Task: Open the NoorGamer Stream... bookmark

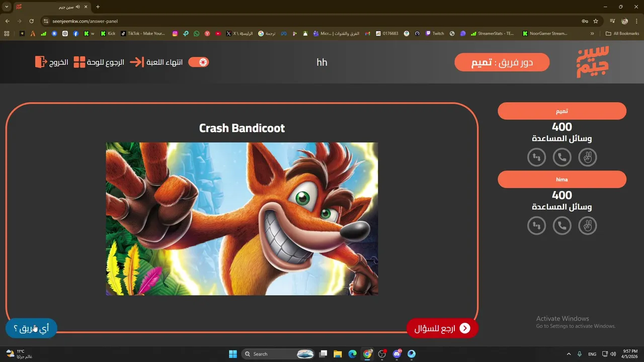Action: [545, 34]
